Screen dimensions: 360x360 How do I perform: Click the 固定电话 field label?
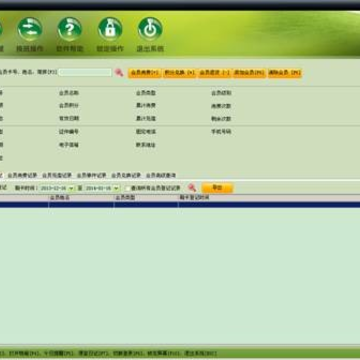coord(146,132)
